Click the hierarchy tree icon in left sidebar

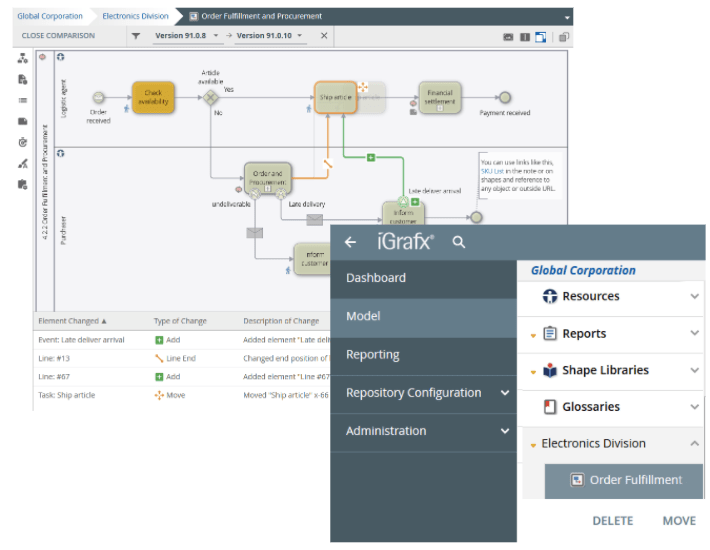click(23, 58)
